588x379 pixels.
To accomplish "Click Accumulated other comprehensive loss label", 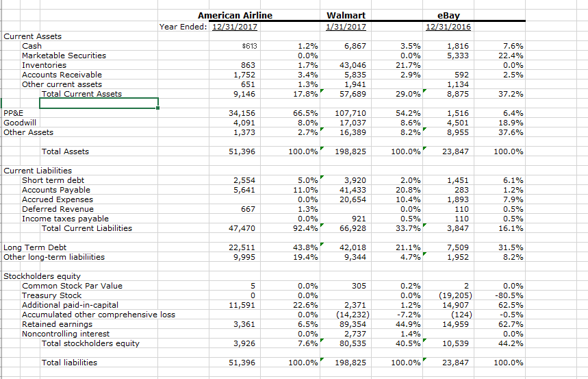I will click(99, 315).
